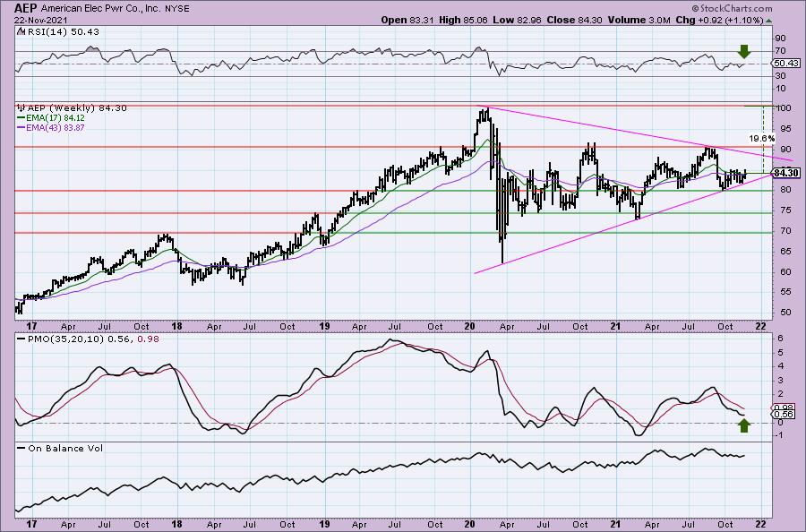Click the EMA(17) 84.12 legend text
This screenshot has width=806, height=532.
point(55,117)
